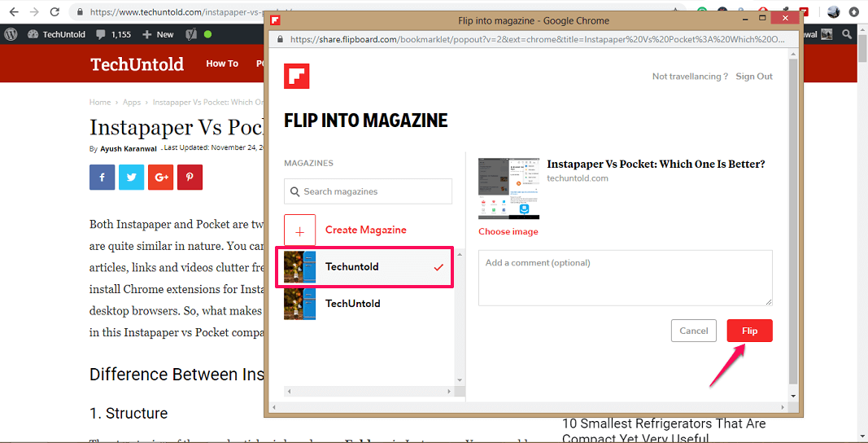Click the Flip button to save the article
Screen dimensions: 868x443
coord(749,331)
